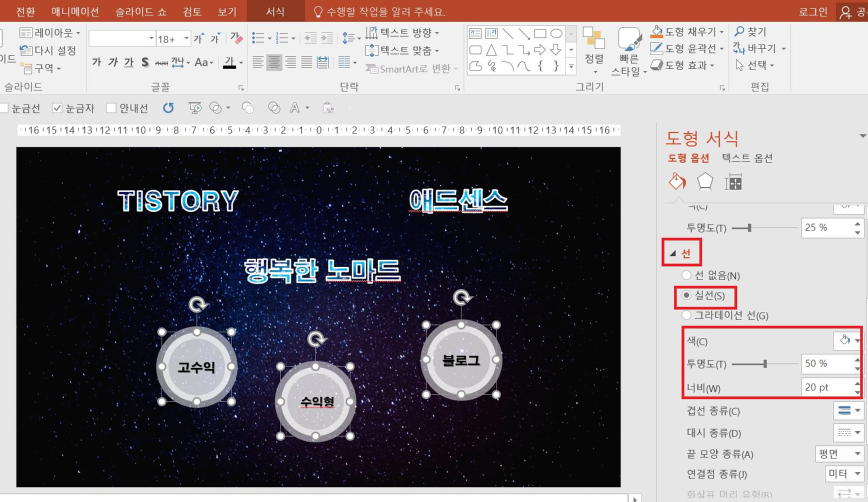Decrease the list indent level
This screenshot has width=868, height=502.
point(311,38)
